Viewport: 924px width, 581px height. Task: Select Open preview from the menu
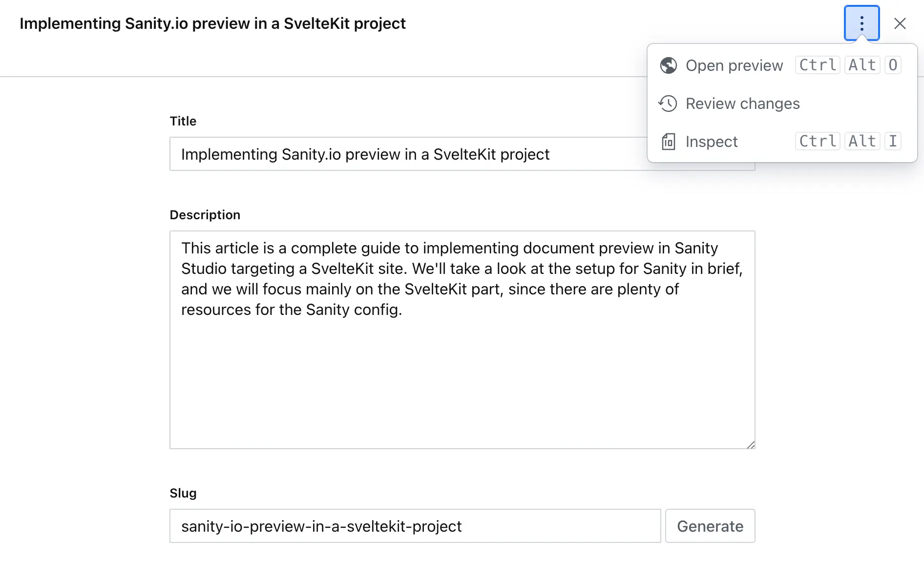pyautogui.click(x=735, y=65)
